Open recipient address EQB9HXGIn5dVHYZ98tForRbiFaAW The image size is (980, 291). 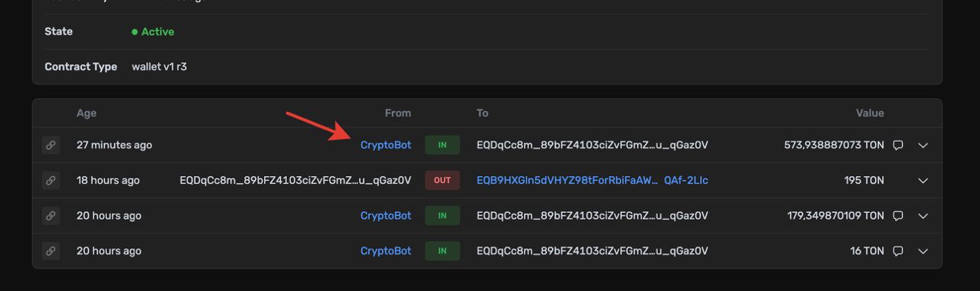point(592,180)
